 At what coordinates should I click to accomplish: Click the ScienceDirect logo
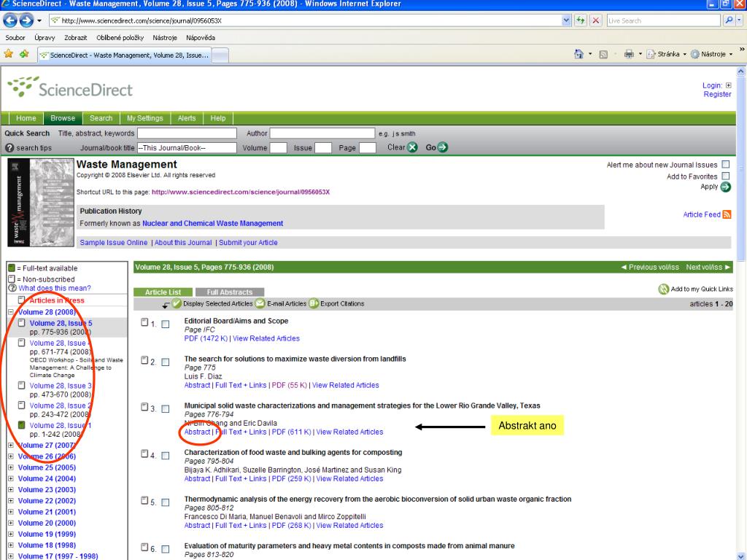pos(70,87)
